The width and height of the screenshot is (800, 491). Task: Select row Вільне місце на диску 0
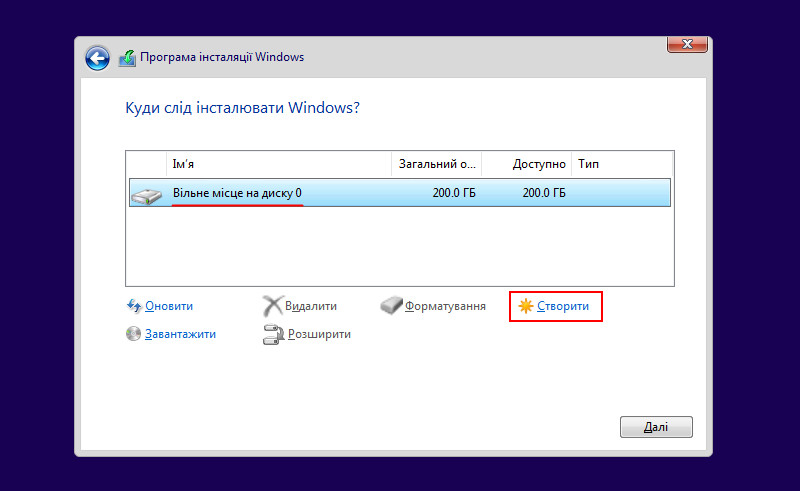pos(400,192)
